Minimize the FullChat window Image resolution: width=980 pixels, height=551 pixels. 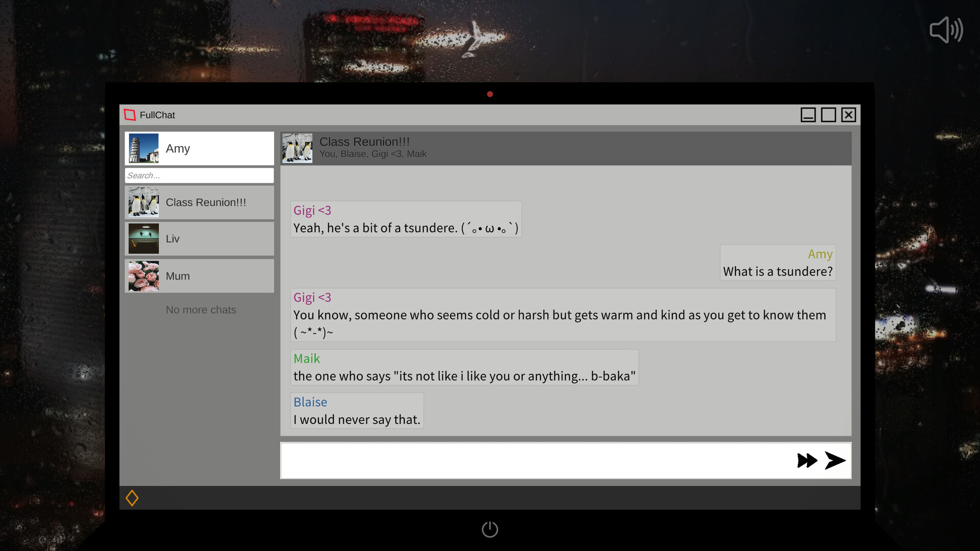808,115
